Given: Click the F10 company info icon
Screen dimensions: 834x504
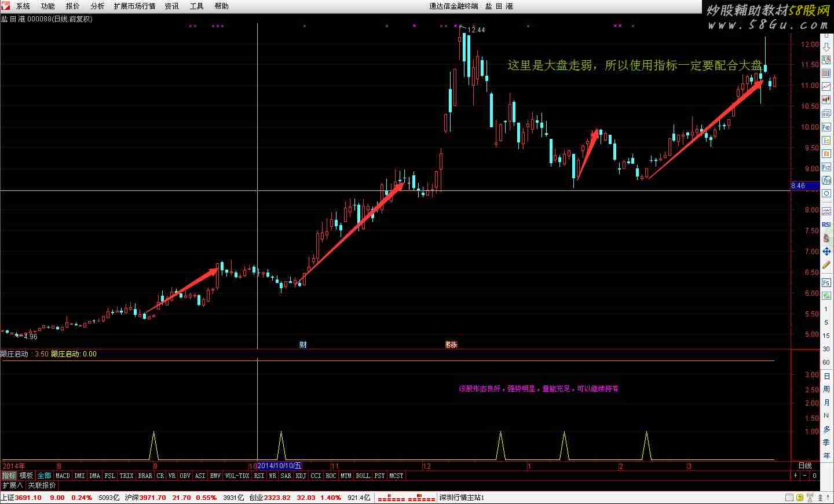Looking at the screenshot, I should (826, 127).
